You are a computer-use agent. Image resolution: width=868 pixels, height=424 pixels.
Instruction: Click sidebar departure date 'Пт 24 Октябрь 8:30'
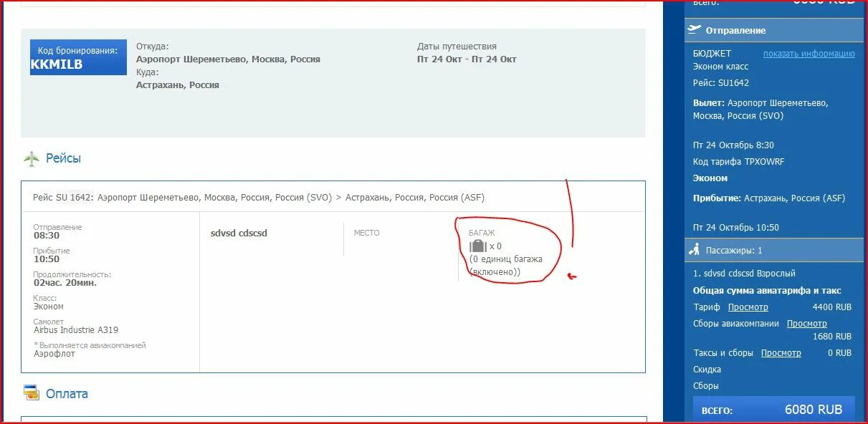[x=733, y=145]
